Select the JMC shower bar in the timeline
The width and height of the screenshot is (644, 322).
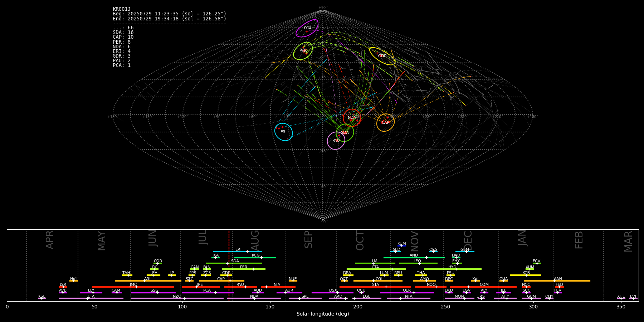pyautogui.click(x=133, y=287)
